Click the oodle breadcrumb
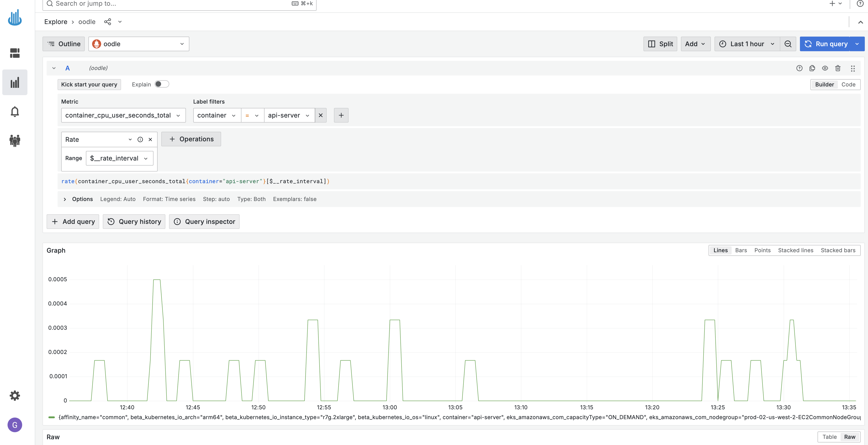Viewport: 868px width, 445px height. point(87,22)
